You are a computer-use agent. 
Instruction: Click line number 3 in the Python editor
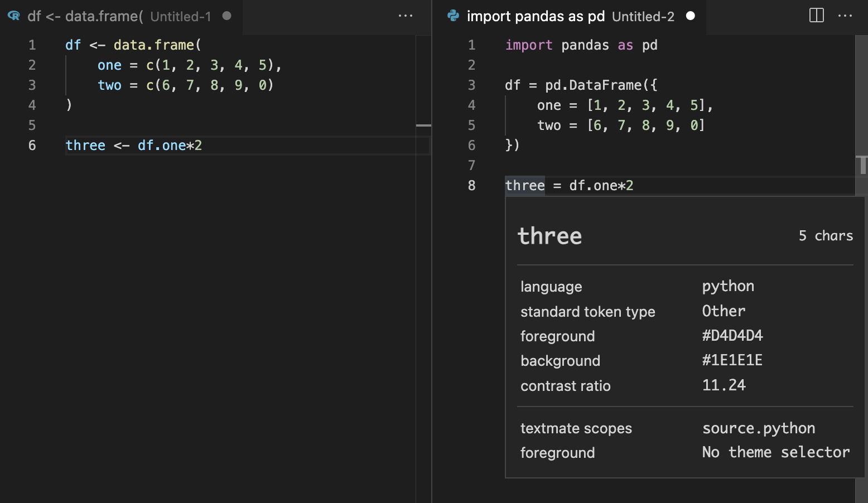click(x=472, y=85)
